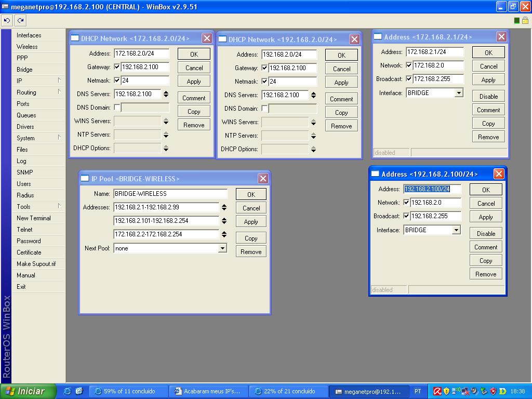Click stepper beside 192.168.2.1-192.168.2.99 range
The height and width of the screenshot is (399, 532).
(x=224, y=207)
